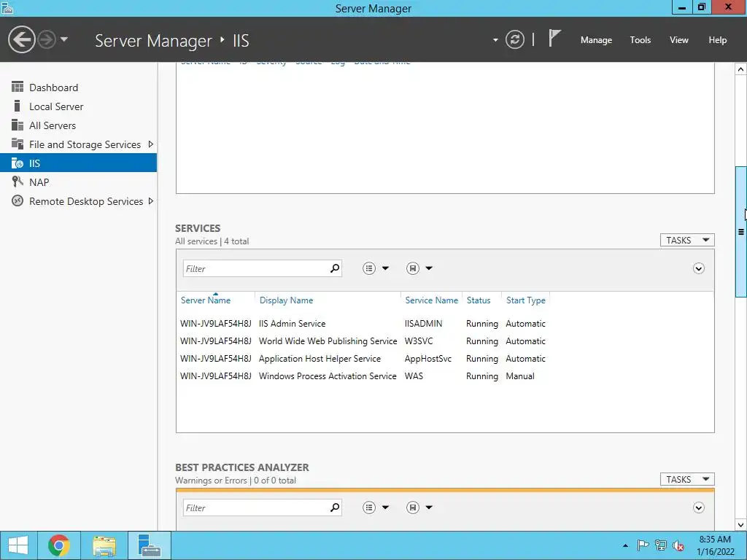Open Services criteria dropdown arrow
747x560 pixels.
385,268
